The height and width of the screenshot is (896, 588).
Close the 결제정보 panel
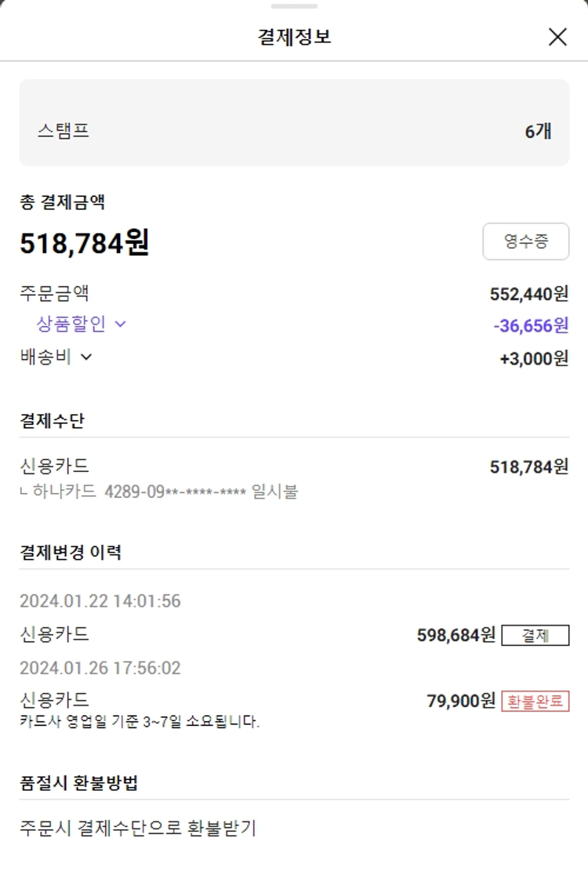tap(557, 37)
